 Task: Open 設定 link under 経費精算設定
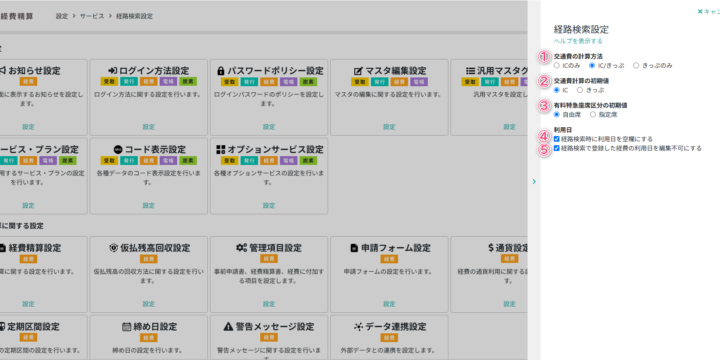click(28, 304)
